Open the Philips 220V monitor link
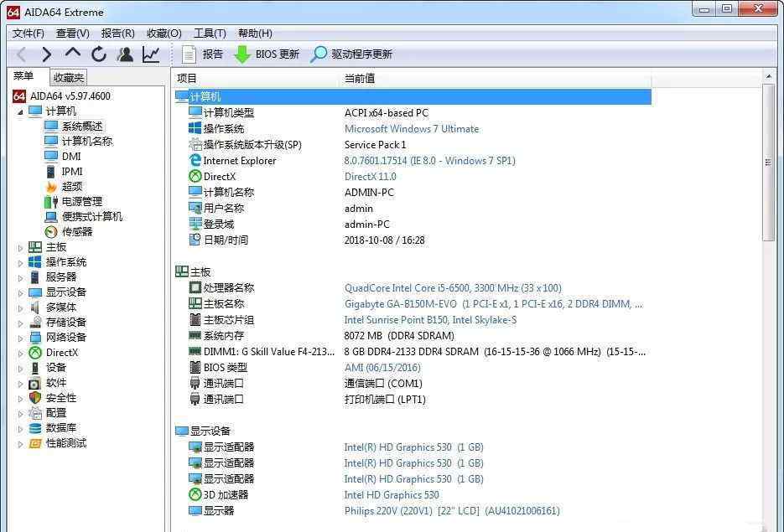This screenshot has width=784, height=532. point(452,510)
